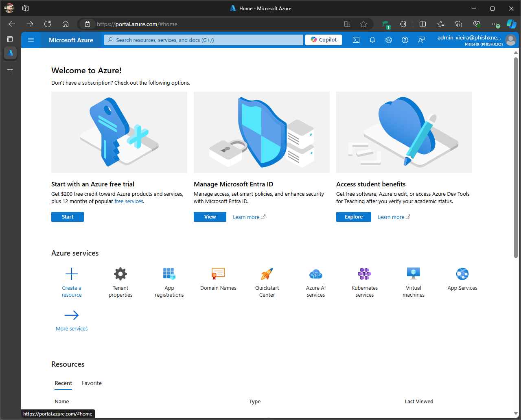Open a new tab with plus icon
This screenshot has width=521, height=420.
tap(10, 70)
